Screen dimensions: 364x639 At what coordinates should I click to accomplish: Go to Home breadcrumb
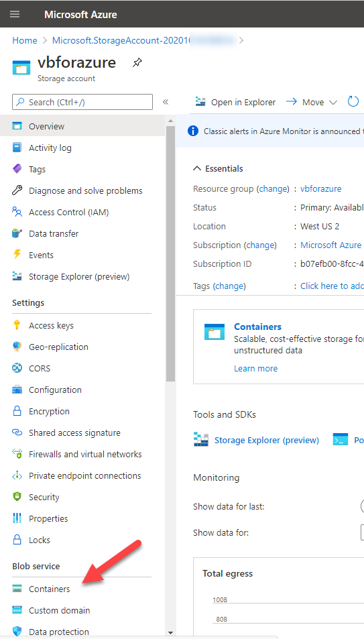click(x=24, y=40)
